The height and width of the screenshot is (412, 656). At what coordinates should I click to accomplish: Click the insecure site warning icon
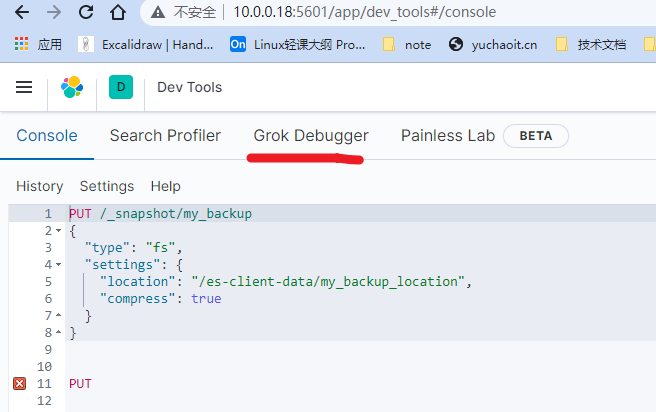point(158,13)
